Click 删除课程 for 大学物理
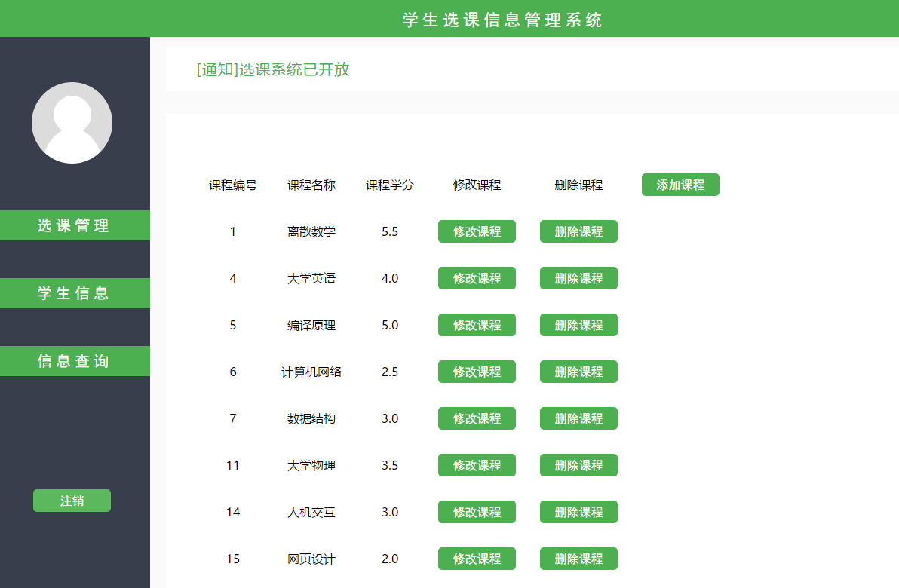 [x=578, y=465]
